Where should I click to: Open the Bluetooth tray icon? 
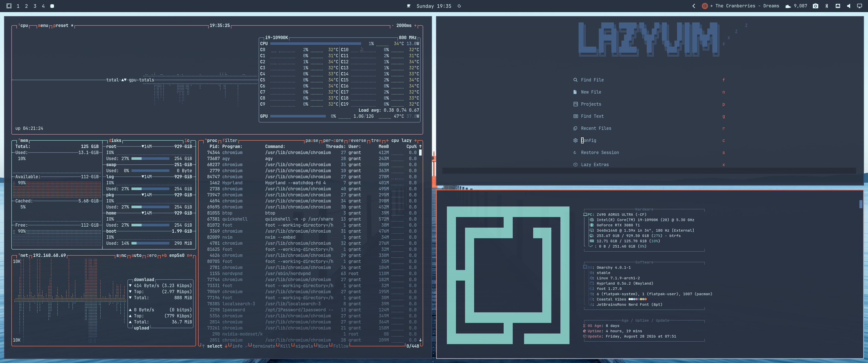(x=827, y=6)
